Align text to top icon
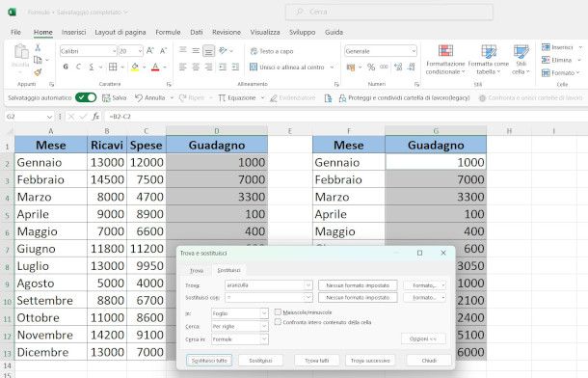588x378 pixels. [x=183, y=50]
